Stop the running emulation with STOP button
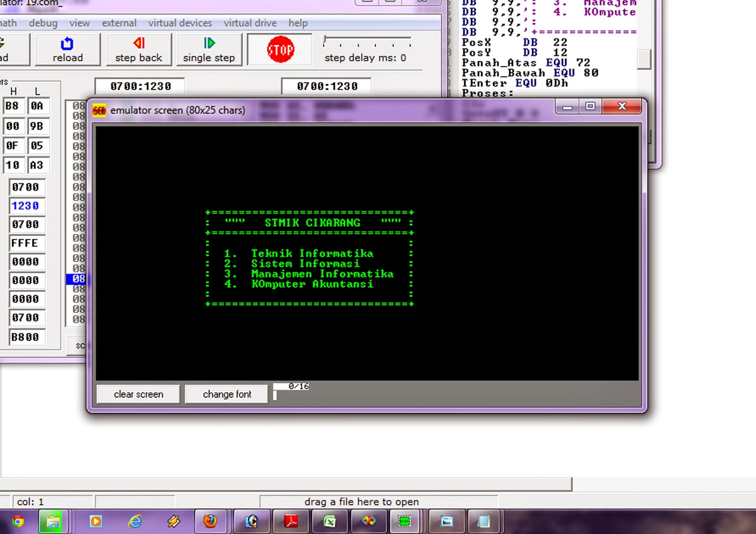 coord(280,49)
